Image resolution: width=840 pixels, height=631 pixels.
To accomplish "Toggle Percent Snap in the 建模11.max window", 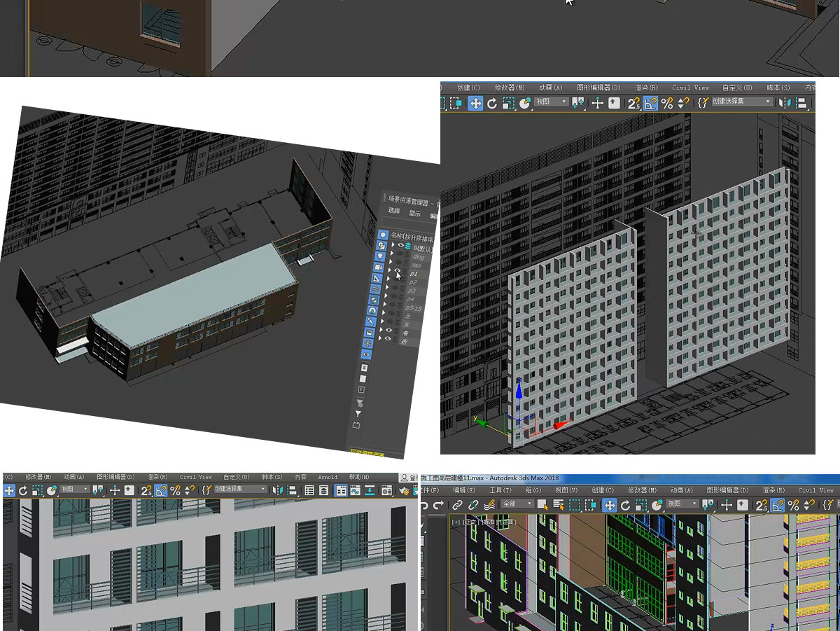I will pos(793,504).
